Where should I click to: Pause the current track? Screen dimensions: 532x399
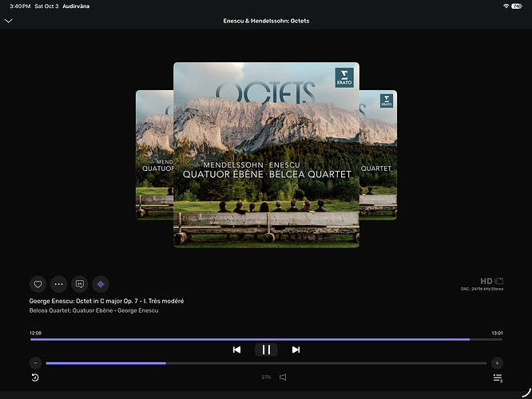coord(266,350)
